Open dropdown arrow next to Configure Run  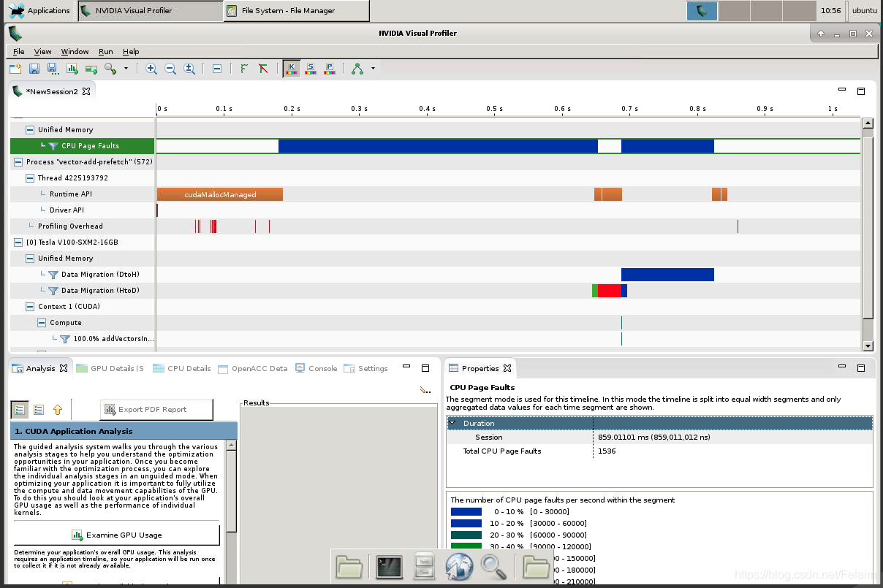[126, 69]
